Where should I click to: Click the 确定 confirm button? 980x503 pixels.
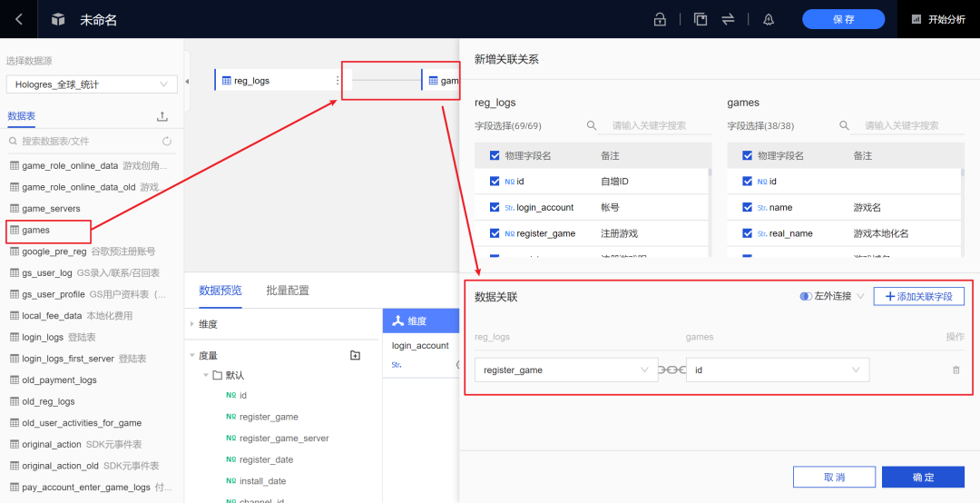click(x=923, y=477)
